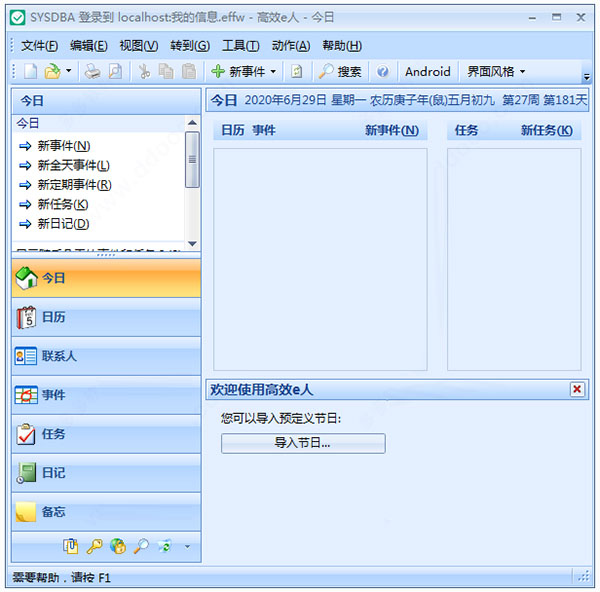The height and width of the screenshot is (592, 600).
Task: Click 新任务(K) in the left task list
Action: [63, 204]
